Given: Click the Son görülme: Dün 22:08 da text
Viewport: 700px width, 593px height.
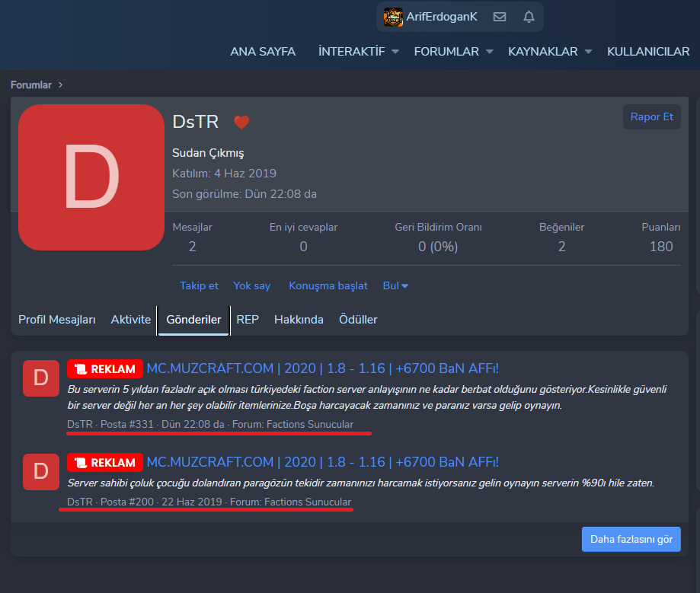Looking at the screenshot, I should tap(245, 194).
